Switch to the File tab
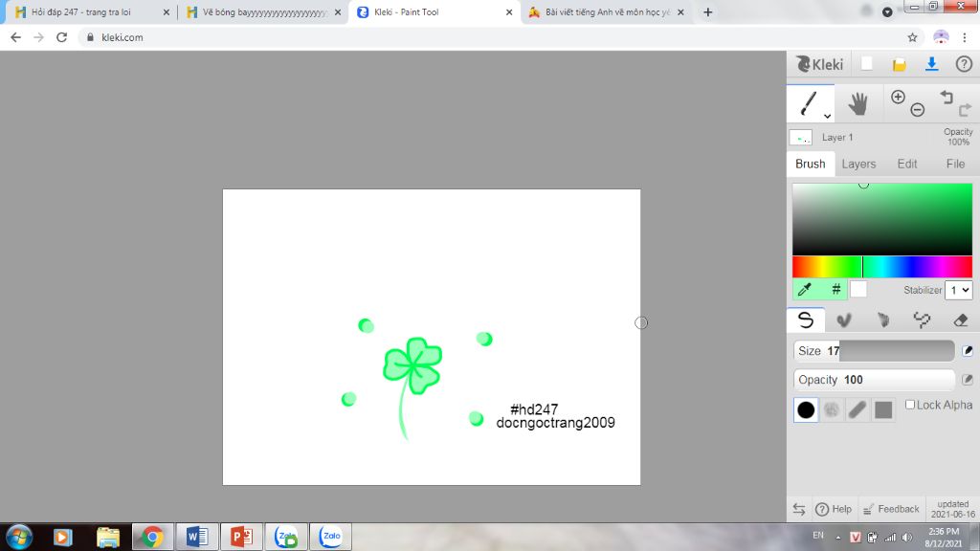This screenshot has height=551, width=980. pos(955,164)
